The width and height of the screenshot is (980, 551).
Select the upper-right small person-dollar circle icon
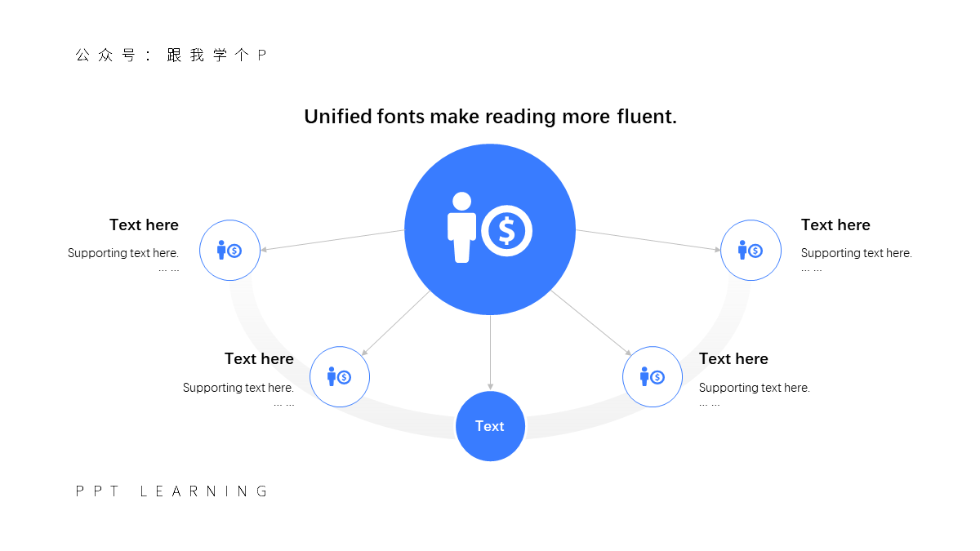(751, 251)
